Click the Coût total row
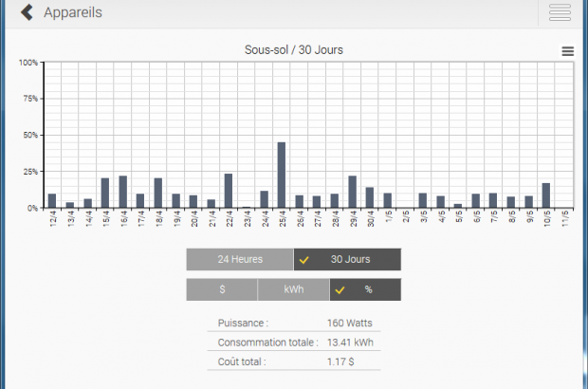The width and height of the screenshot is (588, 389). coord(294,361)
